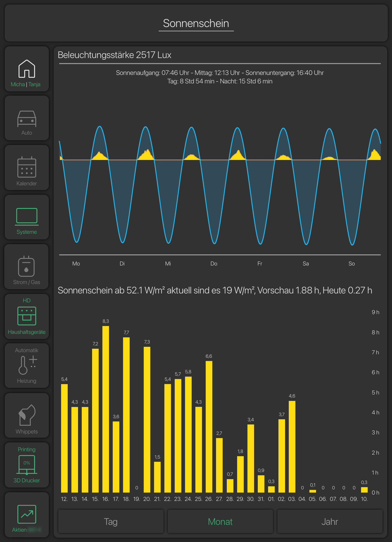The width and height of the screenshot is (392, 542).
Task: Select the 7,7 bar for day 18.
Action: (126, 415)
